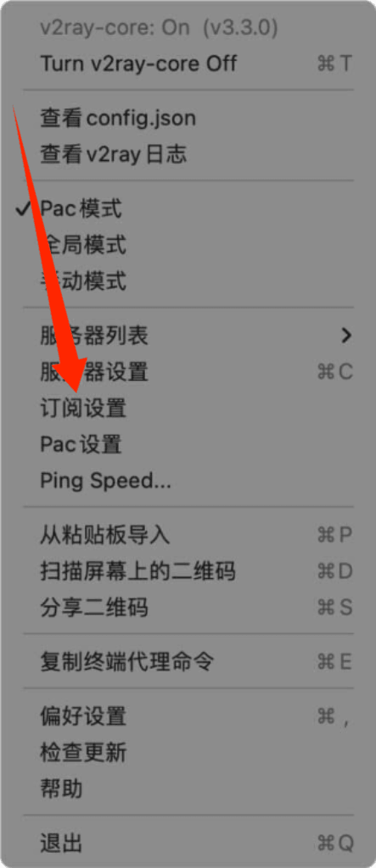Screen dimensions: 376x868
Task: Select Pac模式 checked mode
Action: 188,209
